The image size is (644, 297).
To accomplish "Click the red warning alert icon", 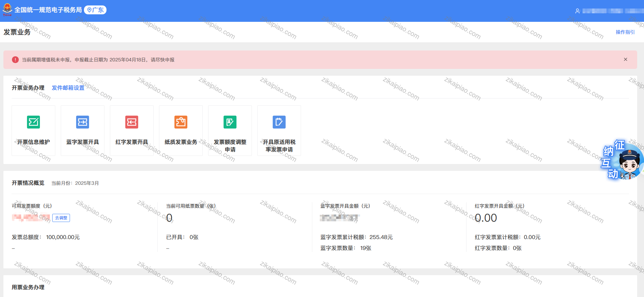I will 15,60.
